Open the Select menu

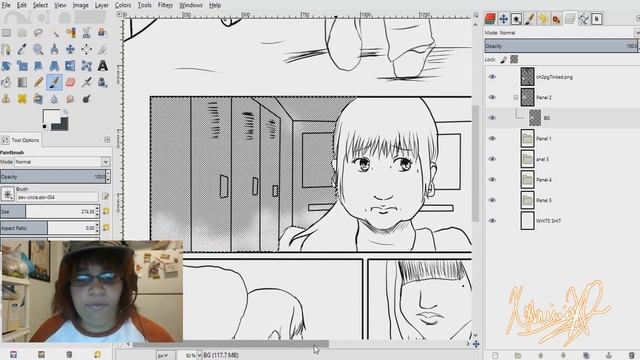(x=40, y=5)
